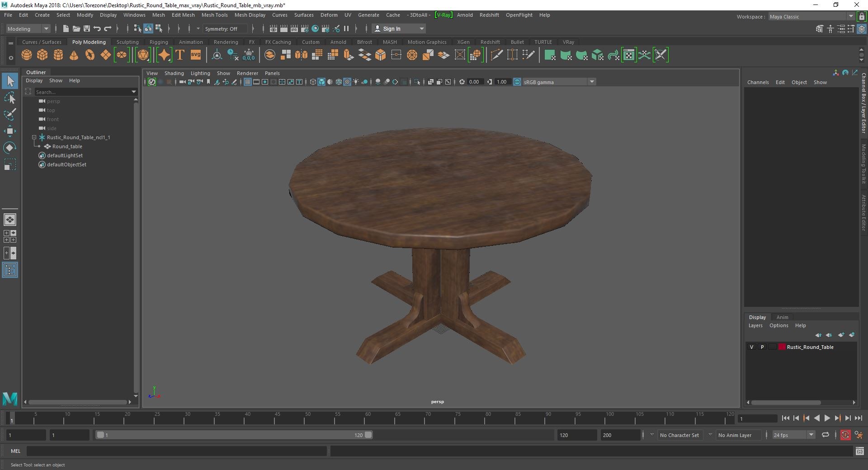Image resolution: width=868 pixels, height=470 pixels.
Task: Click the Outliner horizontal scrollbar
Action: tap(77, 402)
